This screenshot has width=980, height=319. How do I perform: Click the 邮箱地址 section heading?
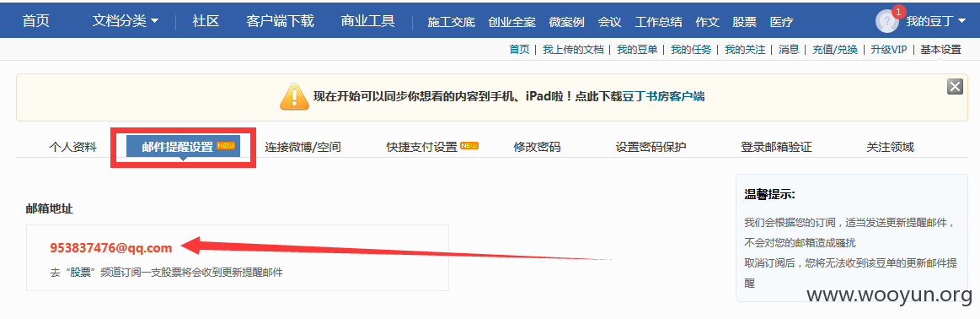50,209
